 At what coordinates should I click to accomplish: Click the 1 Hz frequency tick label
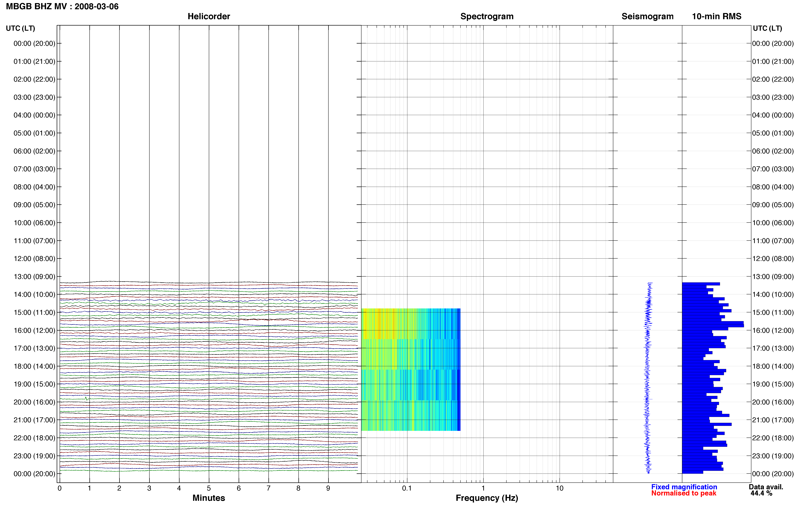click(483, 488)
